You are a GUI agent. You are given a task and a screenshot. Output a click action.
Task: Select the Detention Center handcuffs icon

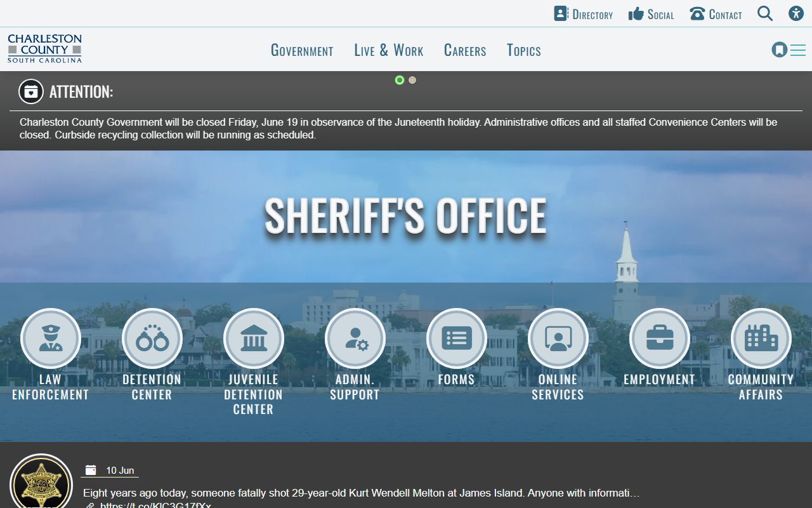[152, 338]
